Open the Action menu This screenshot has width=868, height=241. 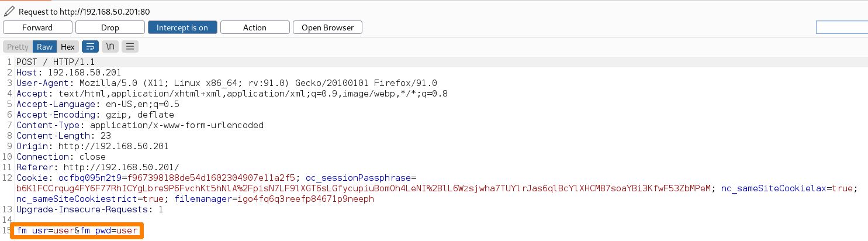coord(255,27)
